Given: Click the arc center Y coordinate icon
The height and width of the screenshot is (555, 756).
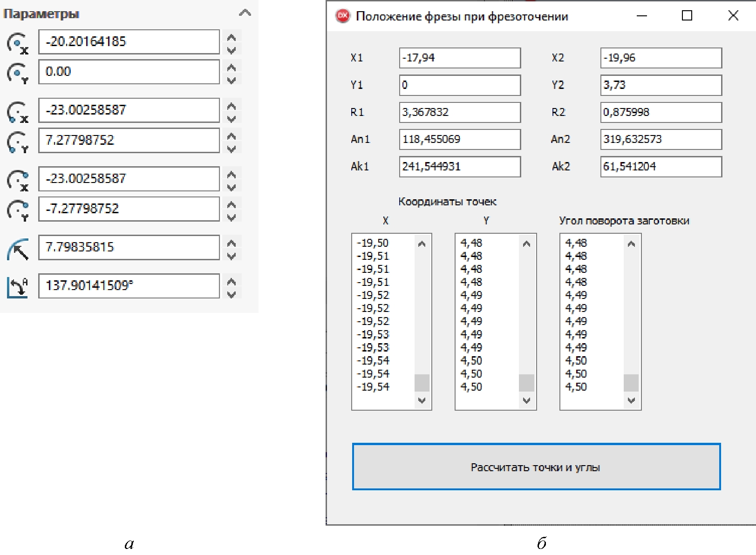Looking at the screenshot, I should click(x=18, y=73).
